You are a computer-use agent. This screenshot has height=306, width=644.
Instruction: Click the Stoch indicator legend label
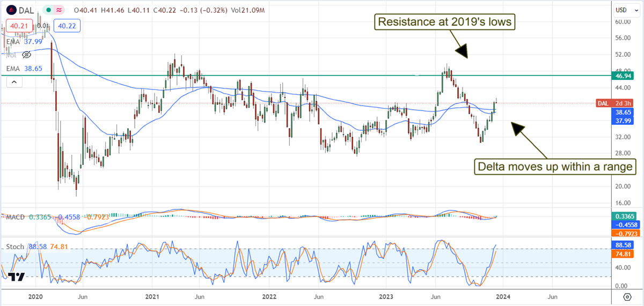(x=15, y=247)
